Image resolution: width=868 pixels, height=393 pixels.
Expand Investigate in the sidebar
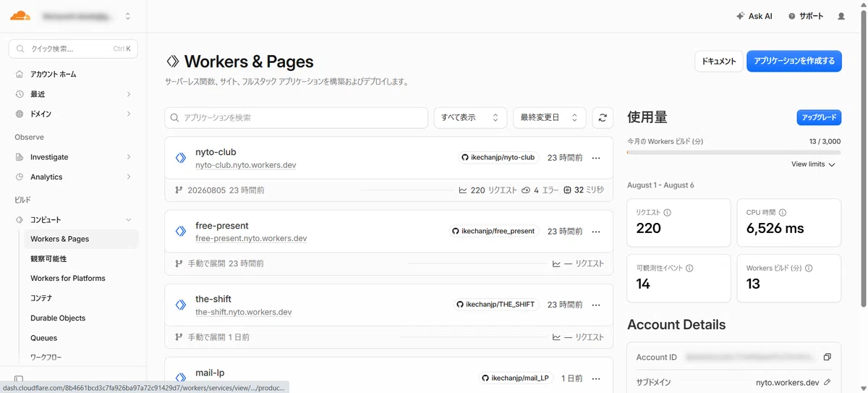click(x=73, y=157)
